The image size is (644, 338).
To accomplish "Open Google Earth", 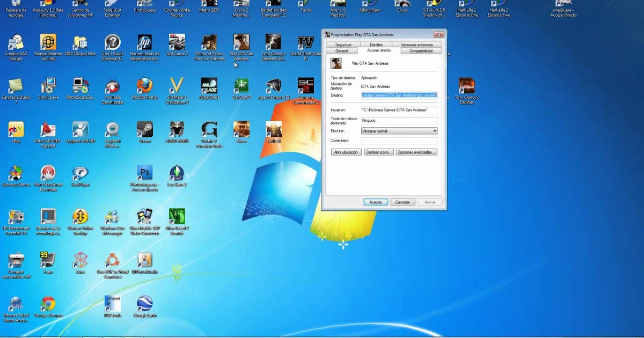I will 145,303.
